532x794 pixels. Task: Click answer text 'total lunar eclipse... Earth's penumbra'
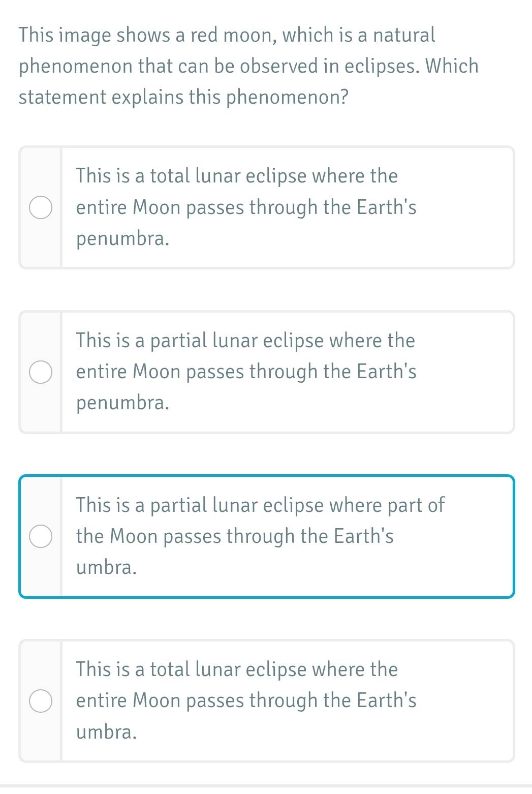pos(246,207)
